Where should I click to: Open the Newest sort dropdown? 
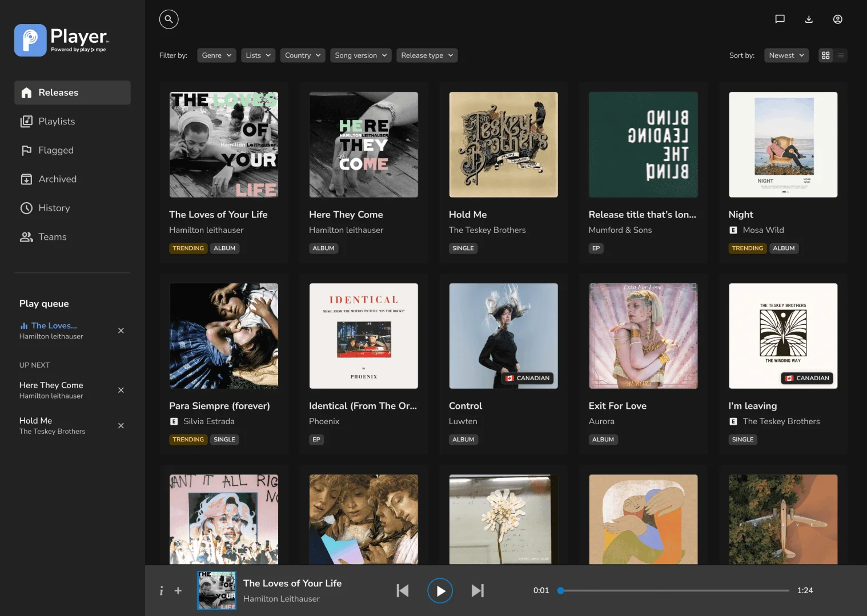tap(786, 55)
